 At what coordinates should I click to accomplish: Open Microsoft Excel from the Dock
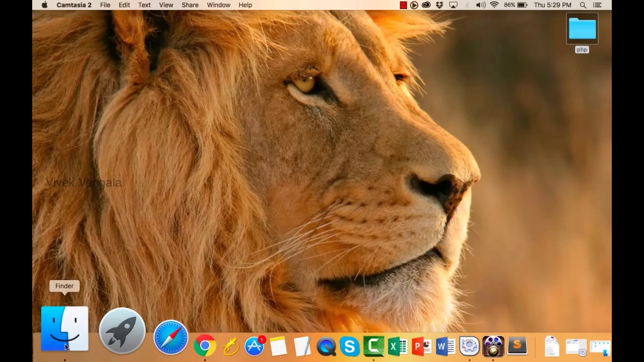click(397, 346)
